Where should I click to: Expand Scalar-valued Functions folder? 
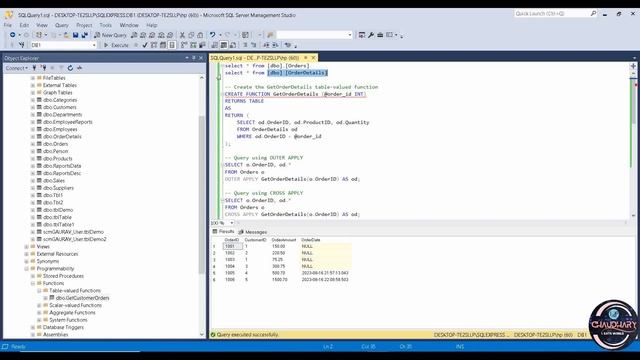pyautogui.click(x=39, y=305)
